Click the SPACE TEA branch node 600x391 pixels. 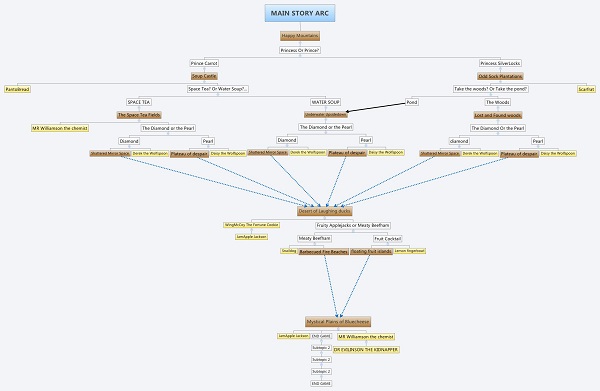click(x=139, y=102)
